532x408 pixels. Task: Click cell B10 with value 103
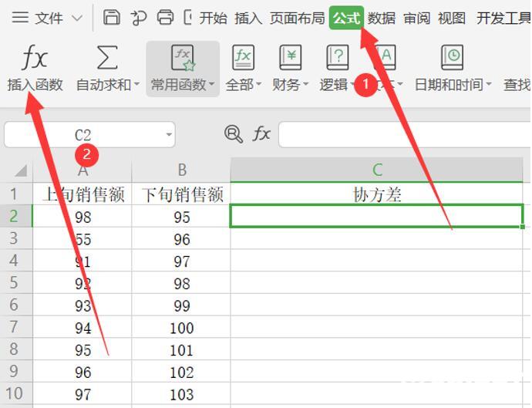(x=181, y=393)
